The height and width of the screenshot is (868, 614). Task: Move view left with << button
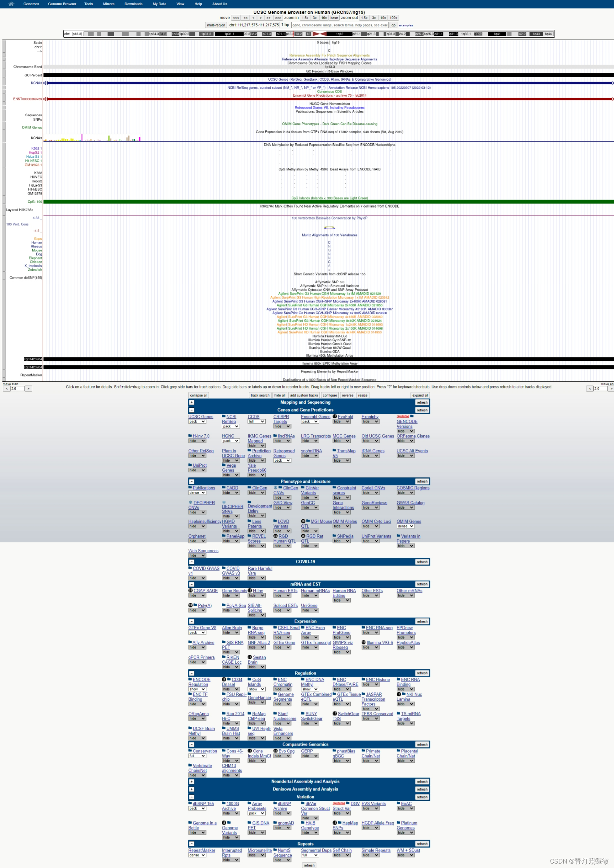(x=245, y=18)
